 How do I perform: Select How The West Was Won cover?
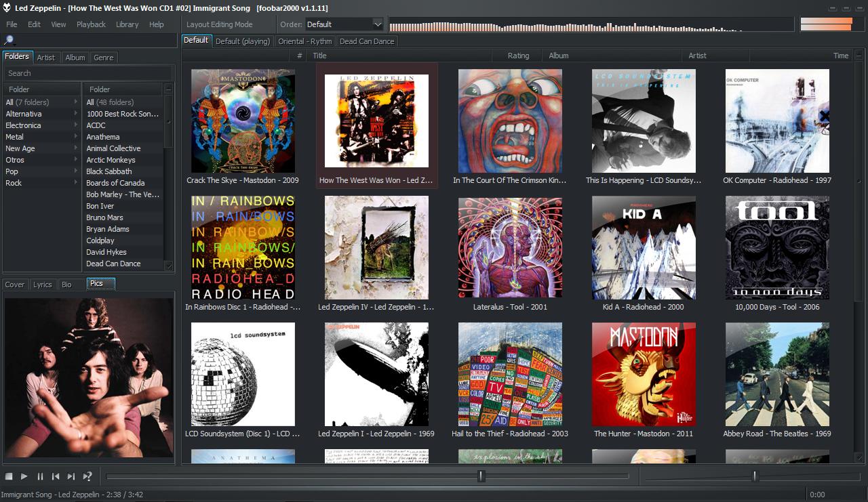pyautogui.click(x=376, y=121)
